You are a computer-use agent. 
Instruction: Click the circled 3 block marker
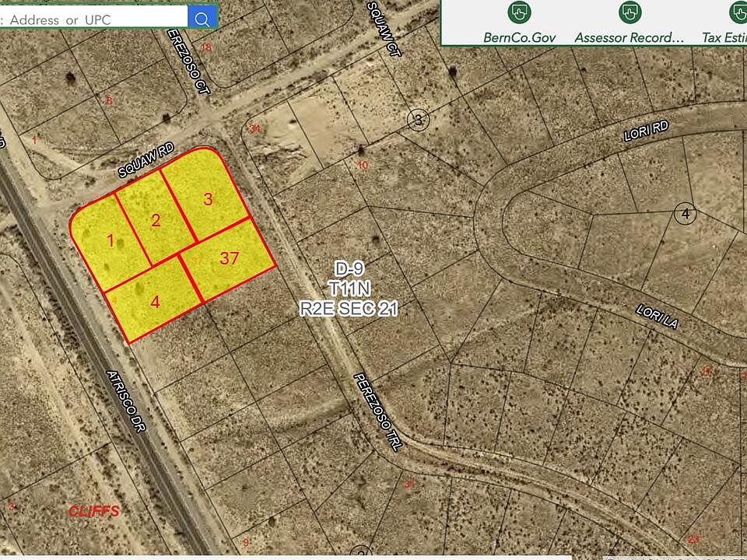[x=419, y=120]
